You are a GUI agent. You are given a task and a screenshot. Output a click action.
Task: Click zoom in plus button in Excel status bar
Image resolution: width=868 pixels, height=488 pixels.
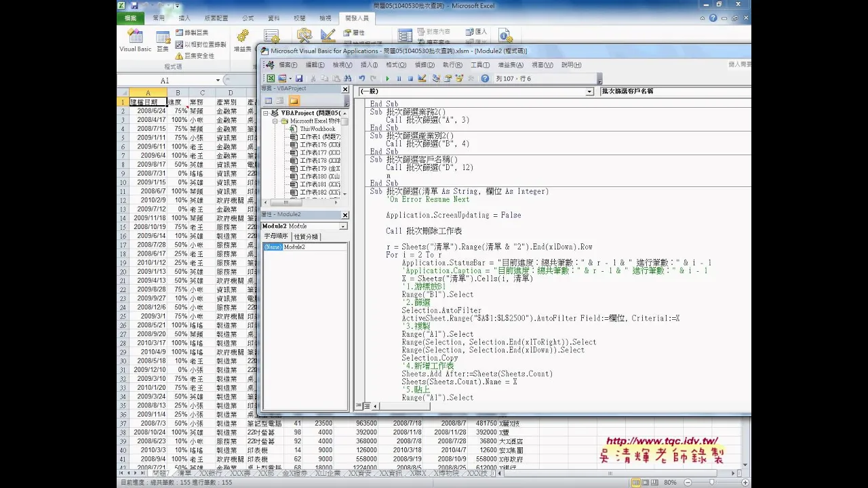pos(745,483)
